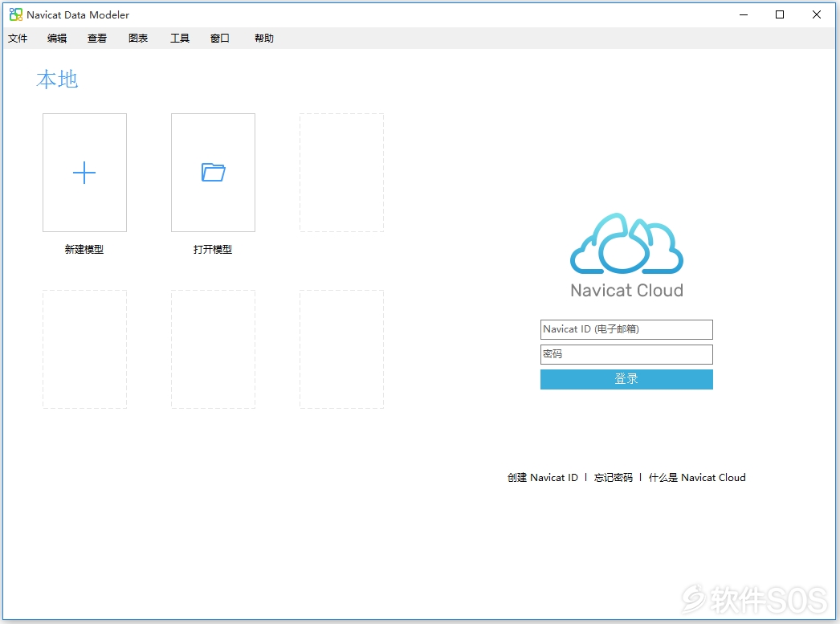Screen dimensions: 840x624
Task: Click the 本地 heading
Action: coord(57,80)
